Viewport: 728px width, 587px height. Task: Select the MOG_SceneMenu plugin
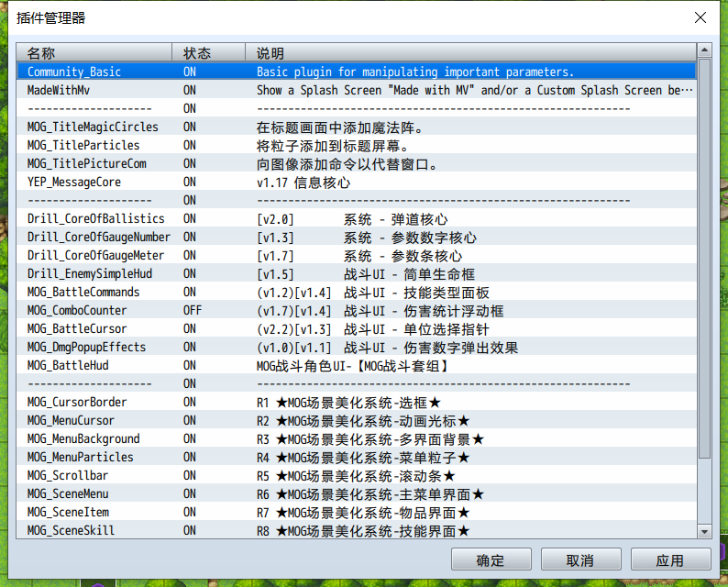click(357, 493)
